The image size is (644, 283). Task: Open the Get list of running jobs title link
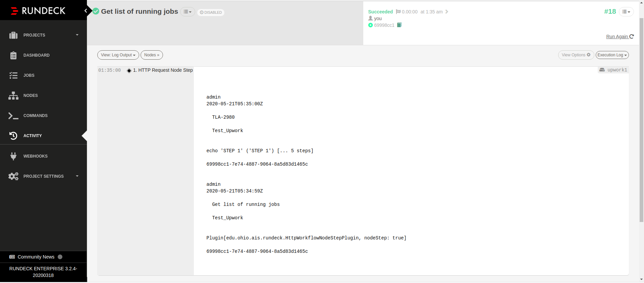point(140,11)
